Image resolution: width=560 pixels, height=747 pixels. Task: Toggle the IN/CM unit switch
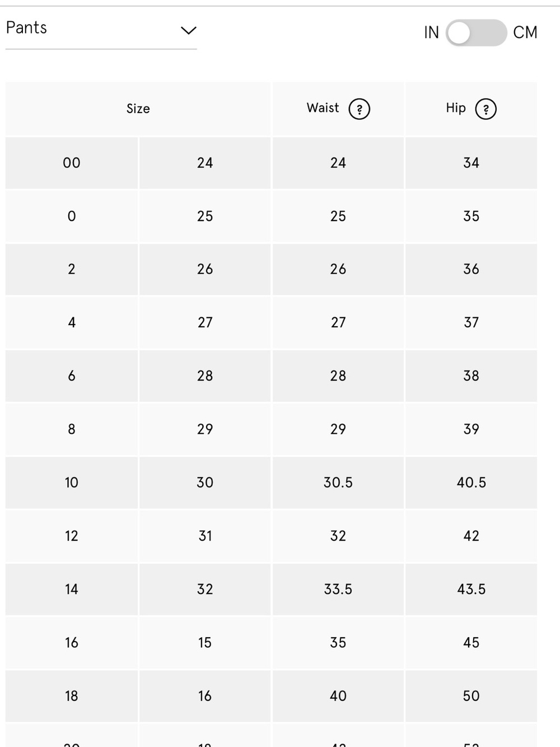click(x=477, y=33)
